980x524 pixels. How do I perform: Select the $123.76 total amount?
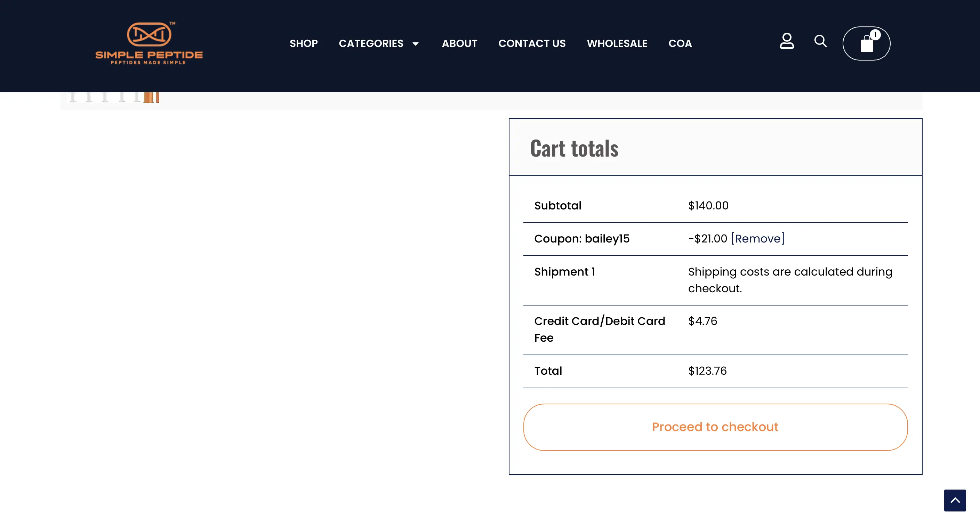707,371
